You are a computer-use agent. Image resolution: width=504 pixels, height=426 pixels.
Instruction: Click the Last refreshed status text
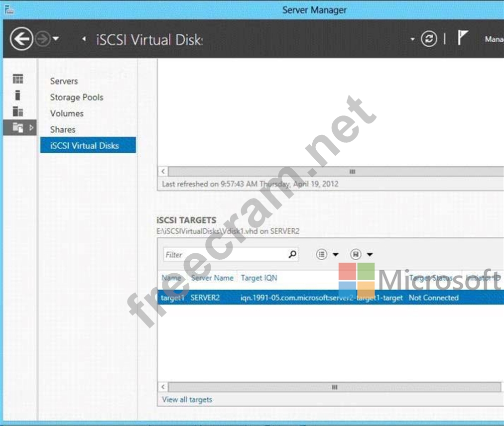coord(250,184)
